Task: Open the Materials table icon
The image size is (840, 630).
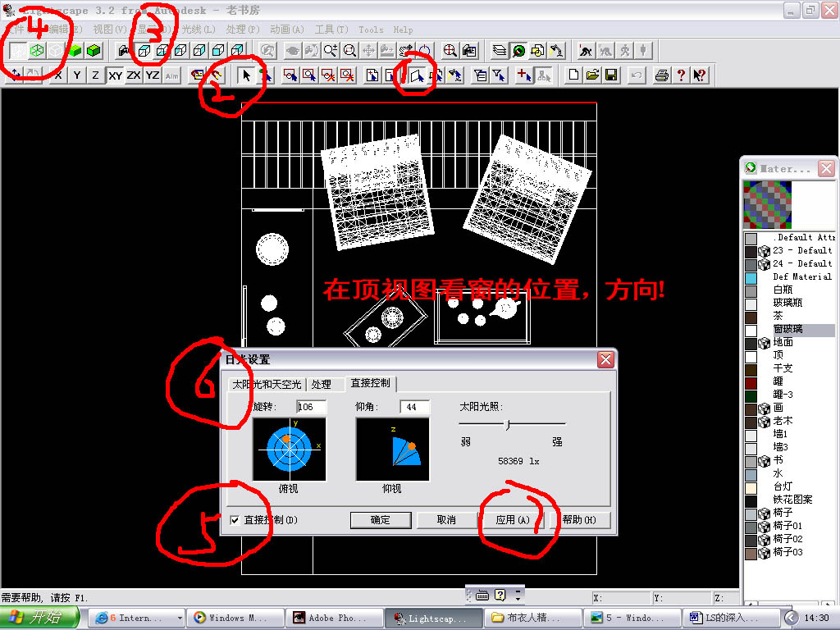Action: 518,50
